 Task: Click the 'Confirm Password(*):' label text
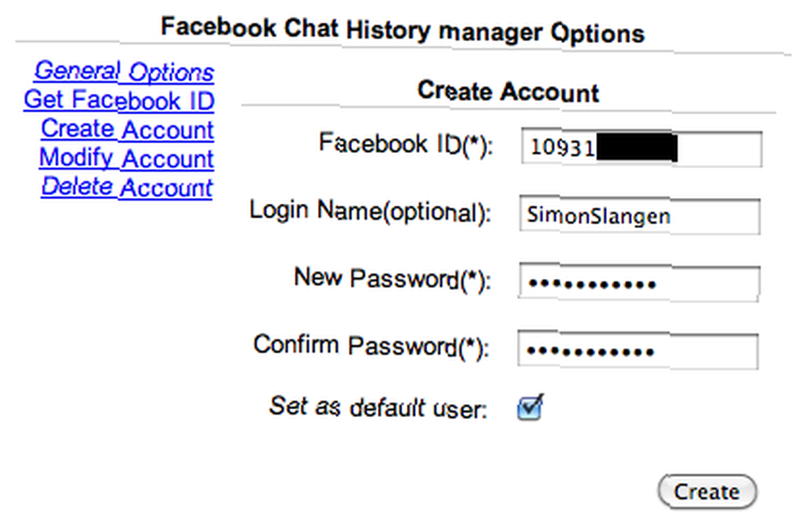[x=371, y=345]
